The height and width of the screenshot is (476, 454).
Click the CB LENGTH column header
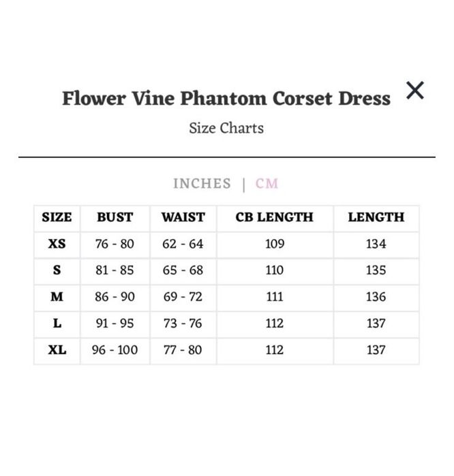275,217
